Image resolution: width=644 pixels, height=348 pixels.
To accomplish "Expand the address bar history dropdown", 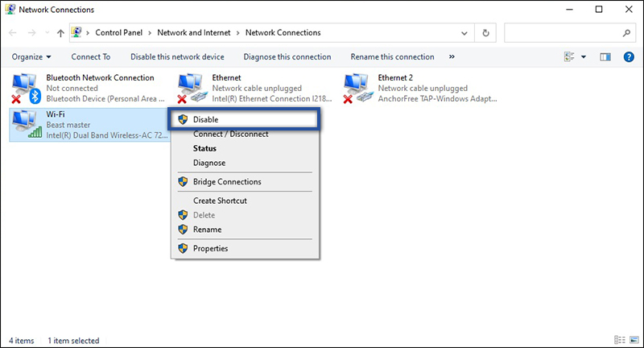I will pos(464,33).
